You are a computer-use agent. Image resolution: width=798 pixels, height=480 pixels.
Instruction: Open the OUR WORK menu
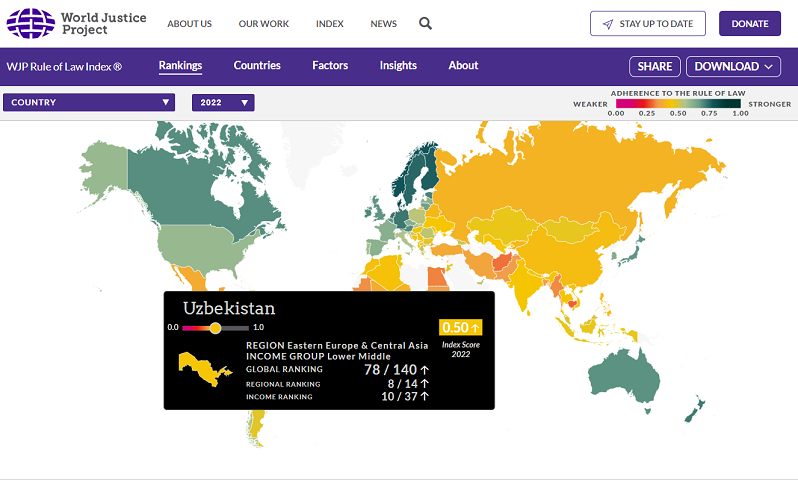pyautogui.click(x=263, y=24)
